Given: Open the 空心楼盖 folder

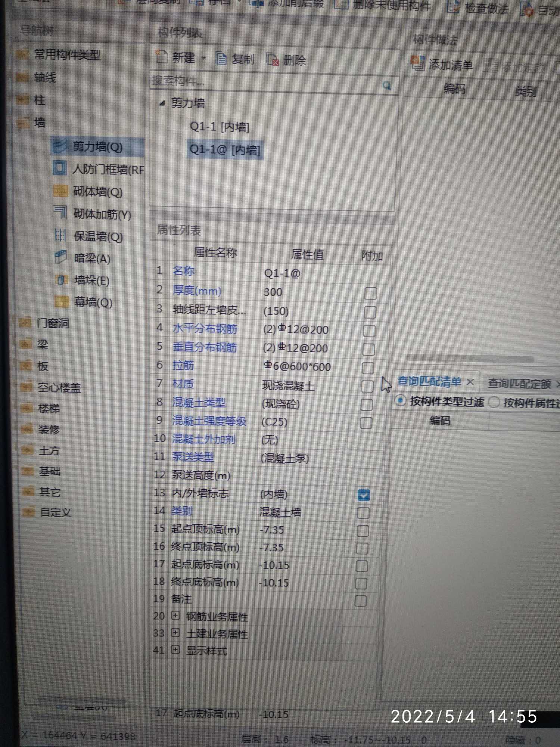Looking at the screenshot, I should click(x=26, y=387).
